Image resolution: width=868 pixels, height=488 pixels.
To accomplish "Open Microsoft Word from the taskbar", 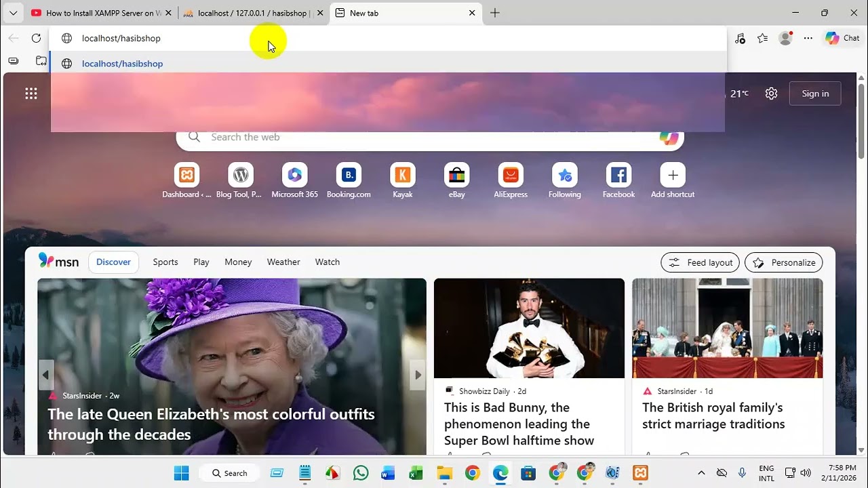I will (388, 472).
